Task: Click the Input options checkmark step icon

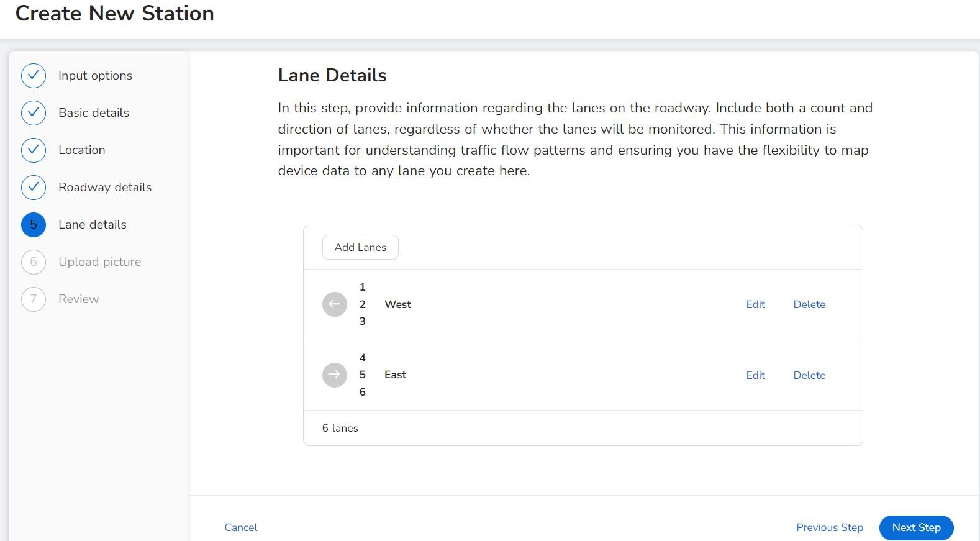Action: (34, 76)
